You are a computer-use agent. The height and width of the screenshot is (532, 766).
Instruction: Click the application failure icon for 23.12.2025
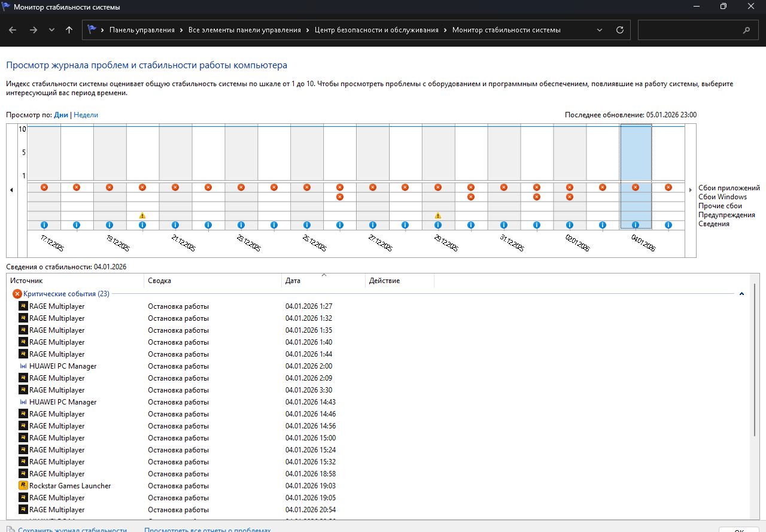coord(241,187)
